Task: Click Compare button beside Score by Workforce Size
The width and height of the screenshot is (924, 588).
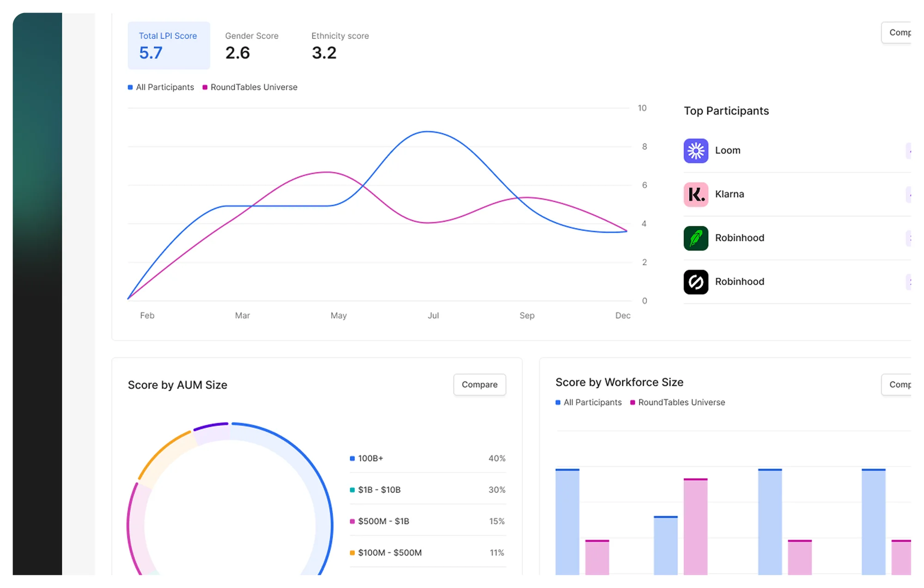Action: click(x=897, y=384)
